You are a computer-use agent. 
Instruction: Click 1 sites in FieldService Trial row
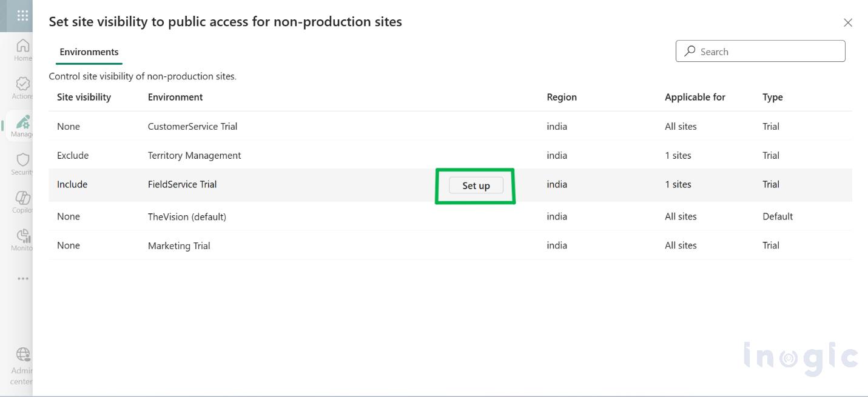(x=678, y=184)
